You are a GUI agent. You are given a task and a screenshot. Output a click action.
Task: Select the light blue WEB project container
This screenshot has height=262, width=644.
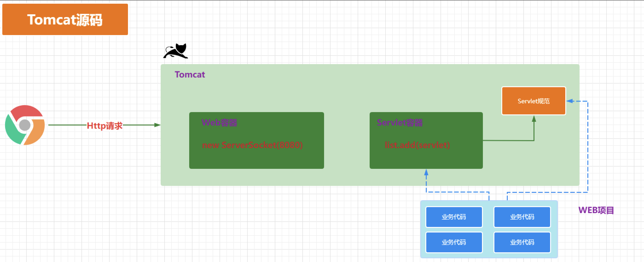coord(488,229)
